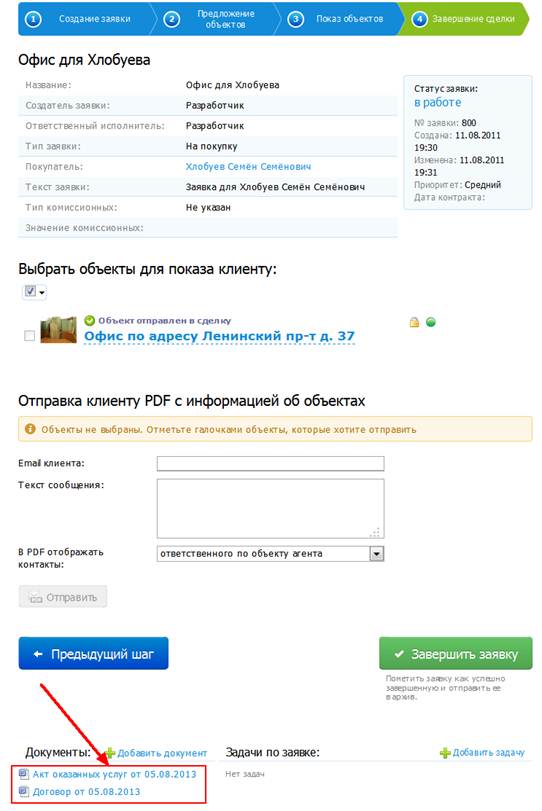Click the green 'Завершить заявку' button
Viewport: 542px width, 811px height.
point(456,653)
